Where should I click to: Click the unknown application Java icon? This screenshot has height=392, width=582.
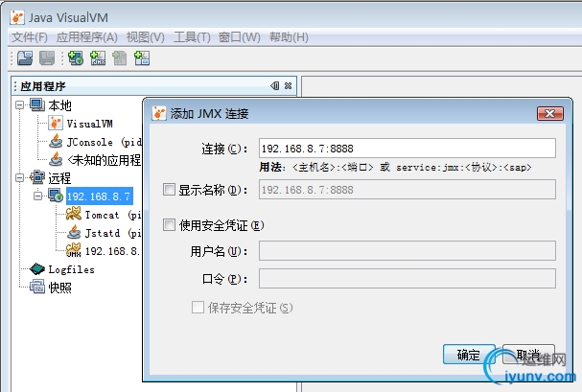point(56,159)
